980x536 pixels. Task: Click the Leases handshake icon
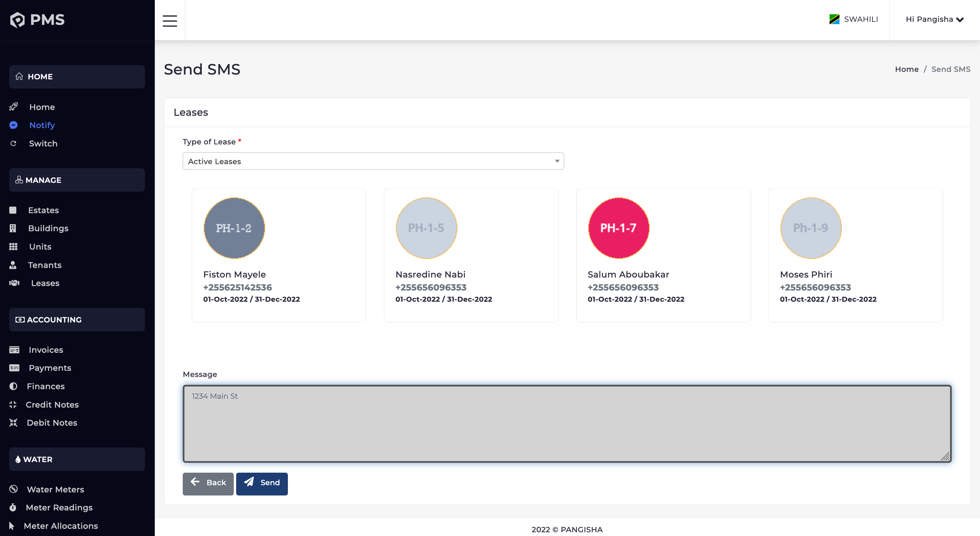click(14, 283)
